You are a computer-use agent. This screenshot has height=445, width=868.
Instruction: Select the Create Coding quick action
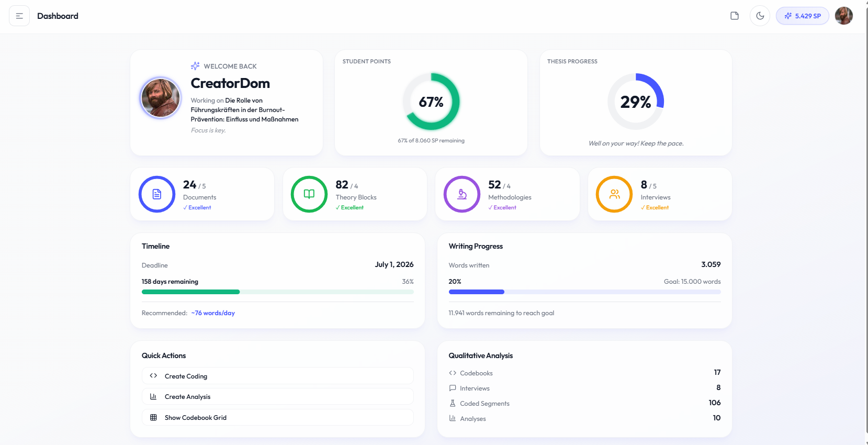[x=277, y=376]
